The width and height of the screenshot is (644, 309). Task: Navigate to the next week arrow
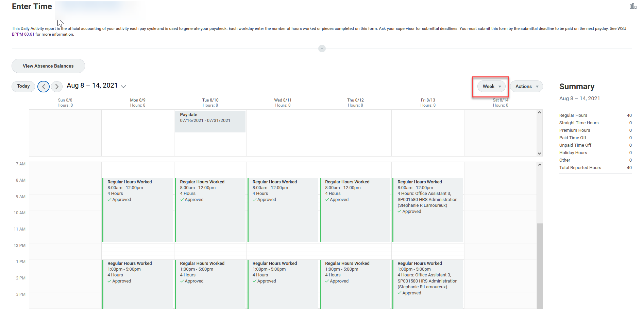click(x=56, y=86)
